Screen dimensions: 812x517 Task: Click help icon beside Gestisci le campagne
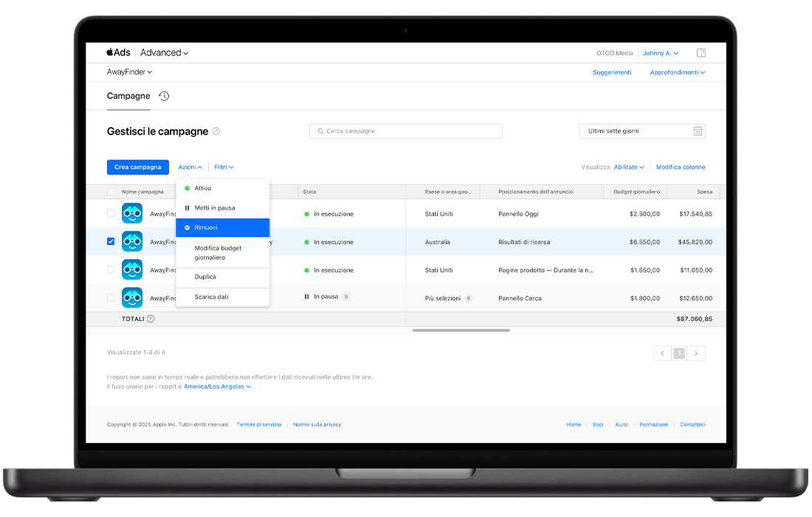point(216,131)
